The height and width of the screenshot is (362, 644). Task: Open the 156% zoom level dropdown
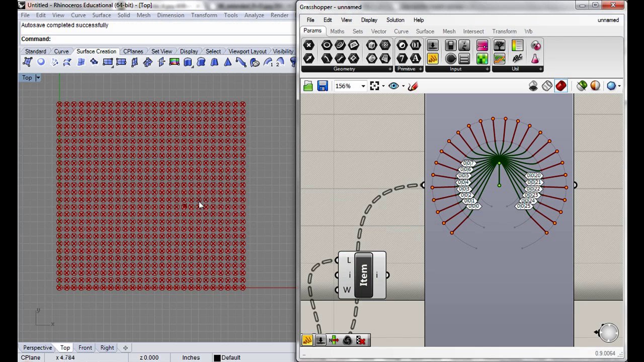pyautogui.click(x=363, y=86)
